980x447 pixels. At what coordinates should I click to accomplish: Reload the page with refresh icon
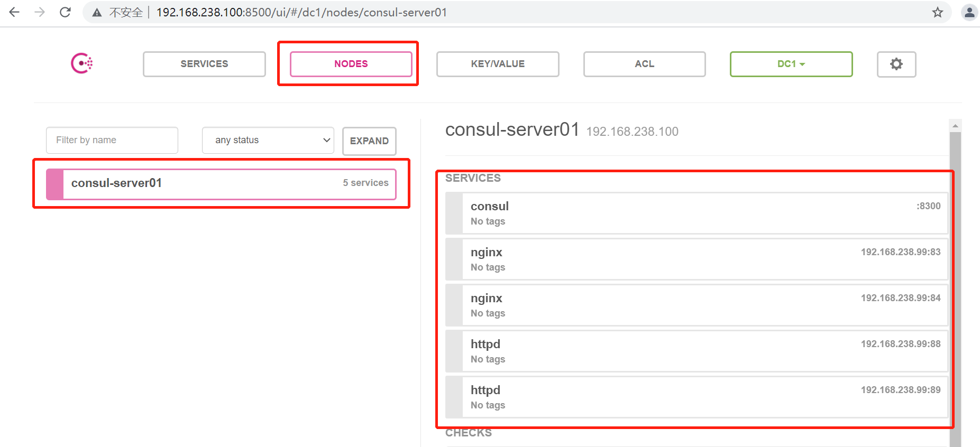tap(65, 12)
